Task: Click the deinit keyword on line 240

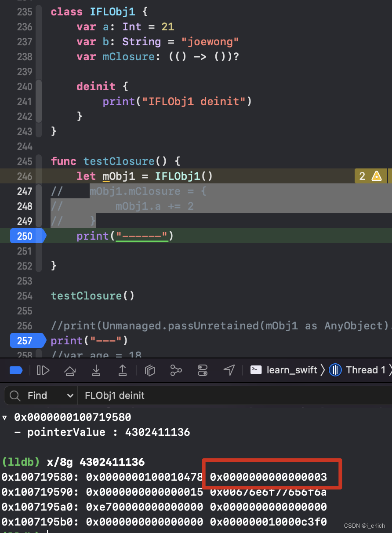Action: click(96, 87)
